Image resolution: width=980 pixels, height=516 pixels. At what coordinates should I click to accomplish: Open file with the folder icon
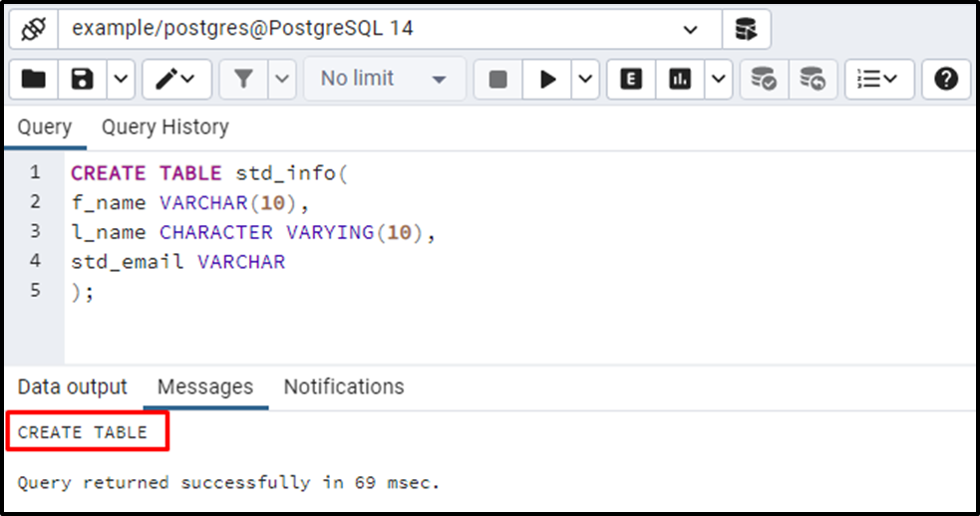[x=34, y=80]
